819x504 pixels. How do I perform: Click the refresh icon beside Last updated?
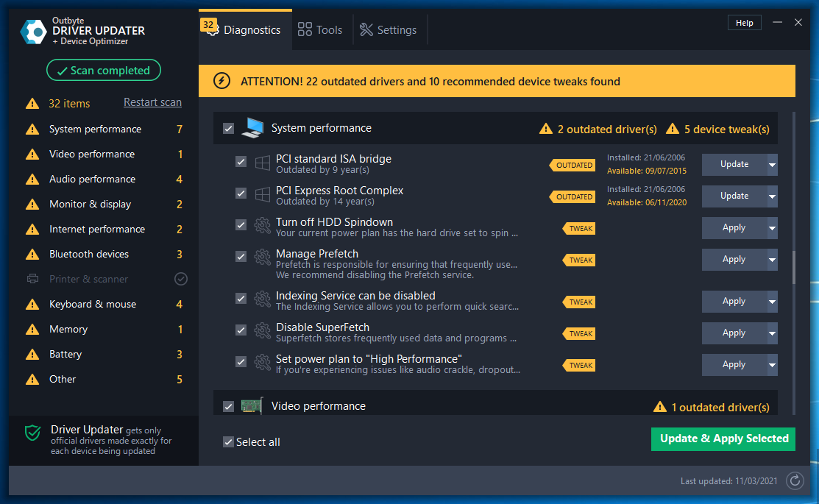tap(795, 481)
